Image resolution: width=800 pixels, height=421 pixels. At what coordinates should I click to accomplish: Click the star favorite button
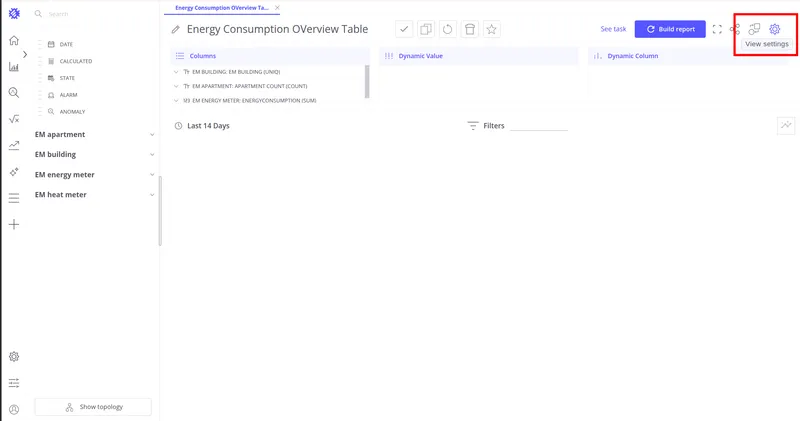pyautogui.click(x=491, y=29)
